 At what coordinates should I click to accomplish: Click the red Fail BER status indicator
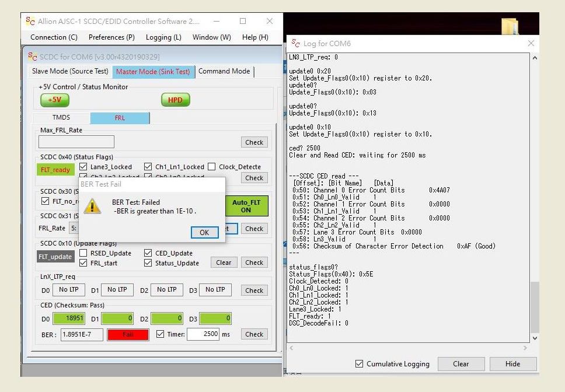[128, 335]
